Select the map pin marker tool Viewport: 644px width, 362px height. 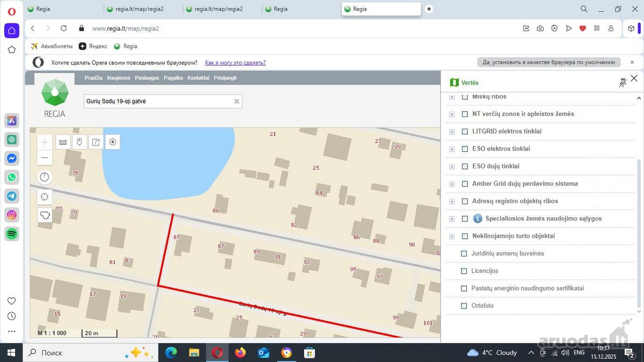tap(79, 142)
